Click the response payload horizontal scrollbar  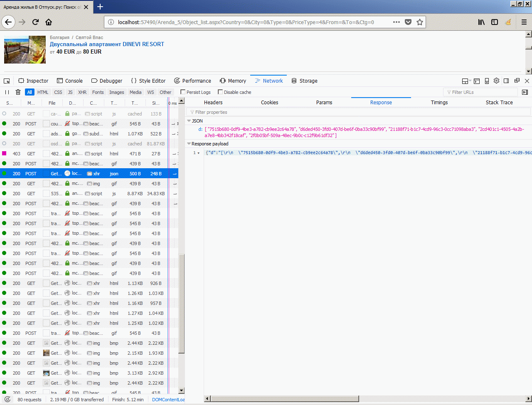pos(285,399)
